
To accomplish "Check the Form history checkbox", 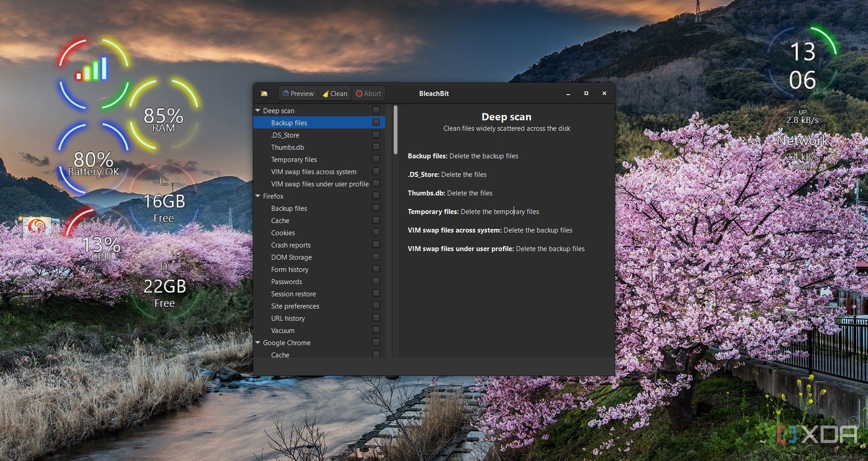I will (376, 269).
